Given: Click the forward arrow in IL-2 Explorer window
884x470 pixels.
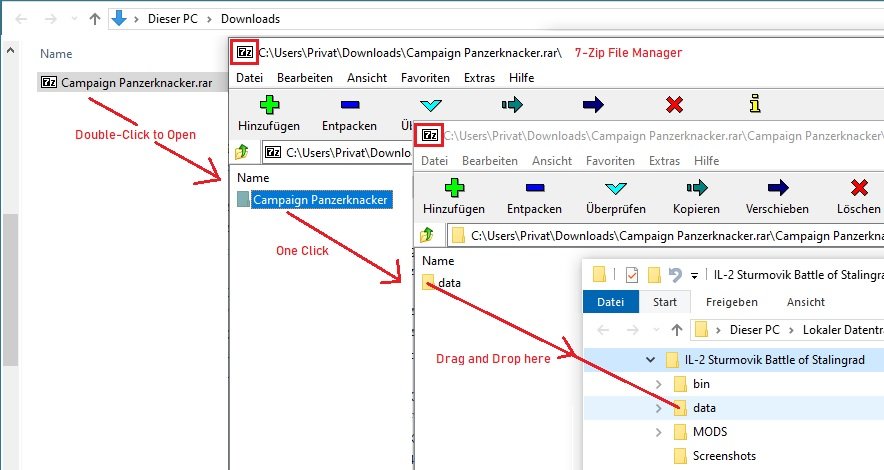Looking at the screenshot, I should (x=633, y=330).
